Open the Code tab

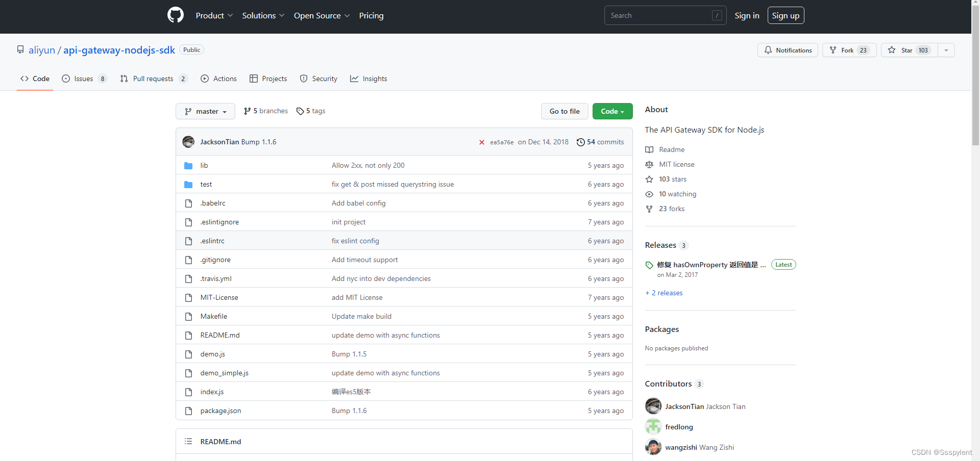pyautogui.click(x=35, y=79)
